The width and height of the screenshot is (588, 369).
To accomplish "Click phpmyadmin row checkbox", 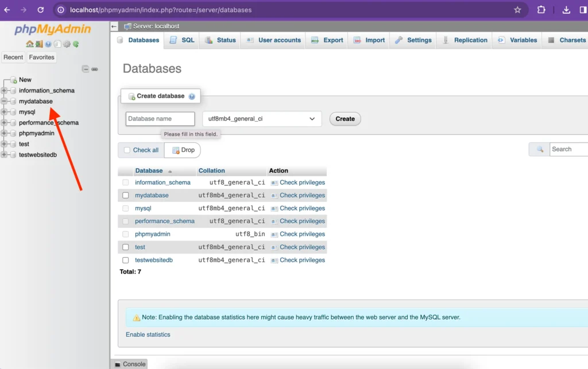I will [x=126, y=234].
